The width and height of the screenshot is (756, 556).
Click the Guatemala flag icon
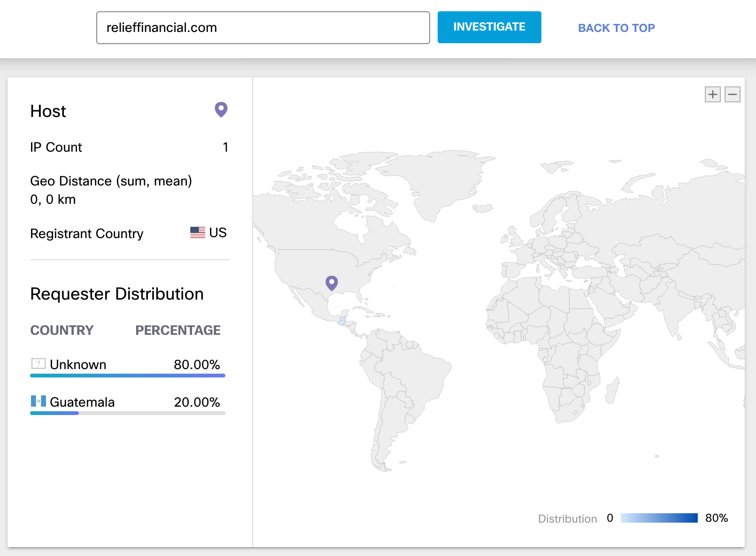[x=39, y=402]
